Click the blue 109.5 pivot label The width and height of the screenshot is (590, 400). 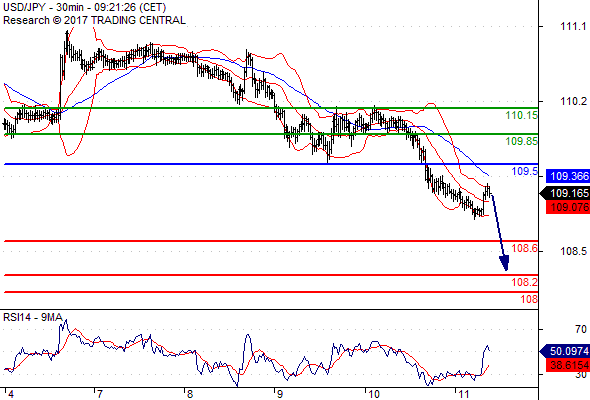[524, 172]
